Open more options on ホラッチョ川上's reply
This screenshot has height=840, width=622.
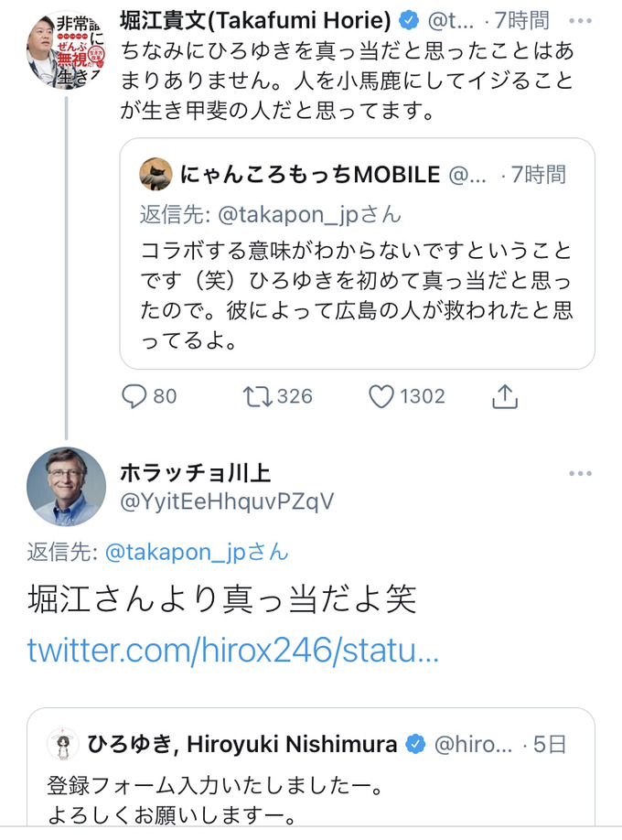[x=580, y=473]
